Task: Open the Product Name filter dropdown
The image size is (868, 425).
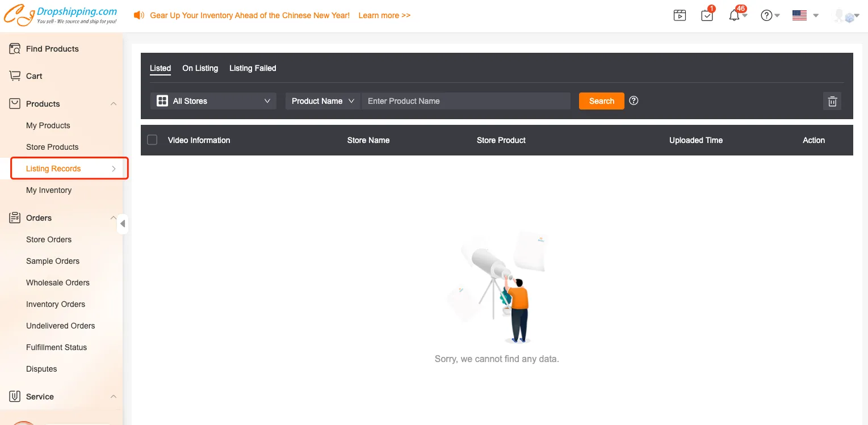Action: coord(322,101)
